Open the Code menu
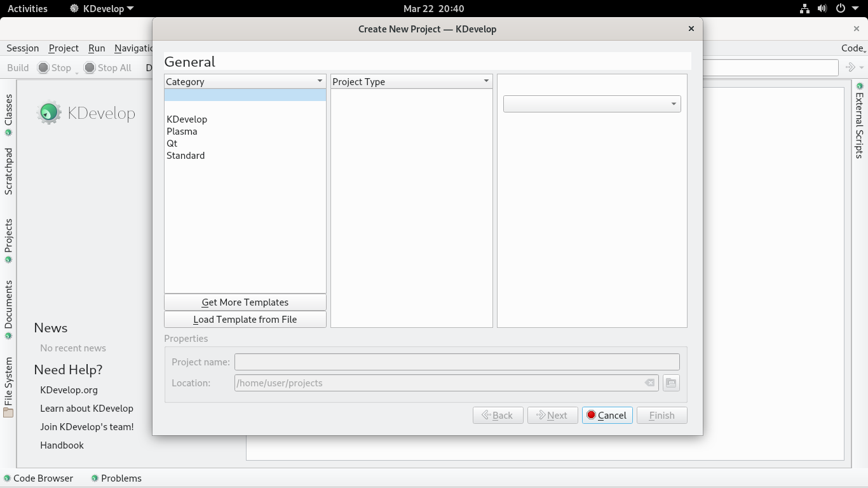The height and width of the screenshot is (488, 868). [851, 48]
